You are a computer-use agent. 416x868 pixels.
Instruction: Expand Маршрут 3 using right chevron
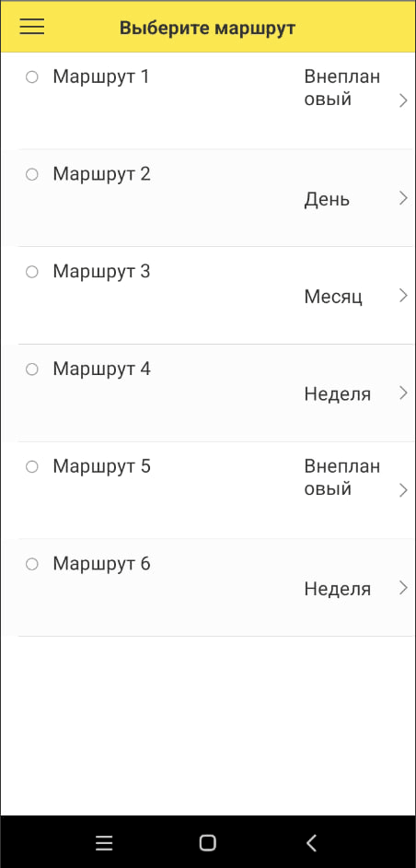point(403,296)
